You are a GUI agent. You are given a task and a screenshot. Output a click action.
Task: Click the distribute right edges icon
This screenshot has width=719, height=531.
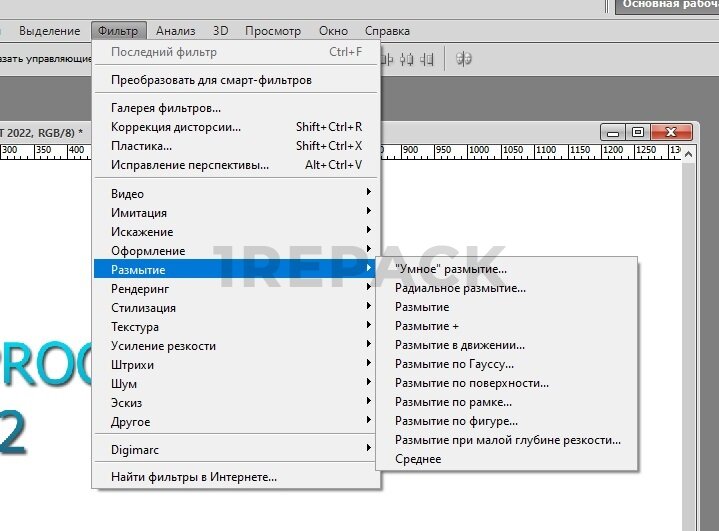427,59
